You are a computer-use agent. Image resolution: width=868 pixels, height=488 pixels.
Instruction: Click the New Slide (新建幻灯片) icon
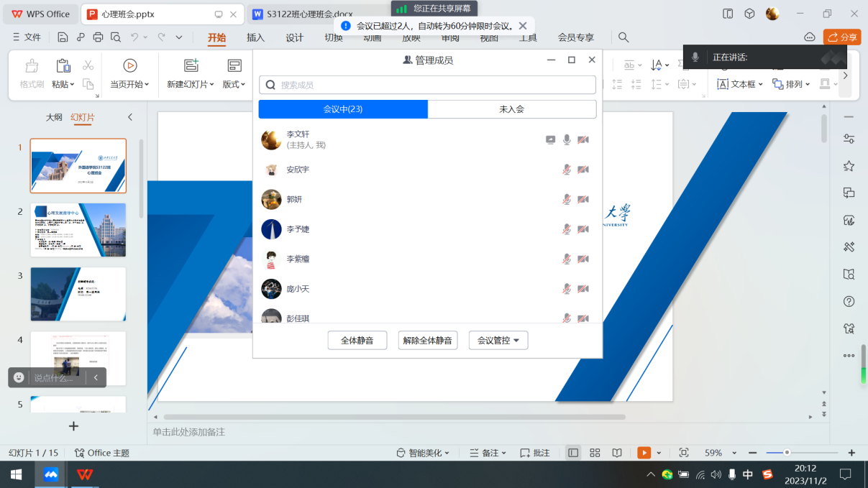pos(191,66)
